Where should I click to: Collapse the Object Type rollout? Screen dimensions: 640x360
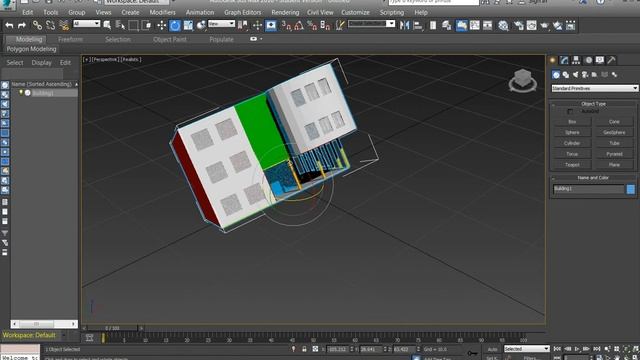pyautogui.click(x=593, y=104)
